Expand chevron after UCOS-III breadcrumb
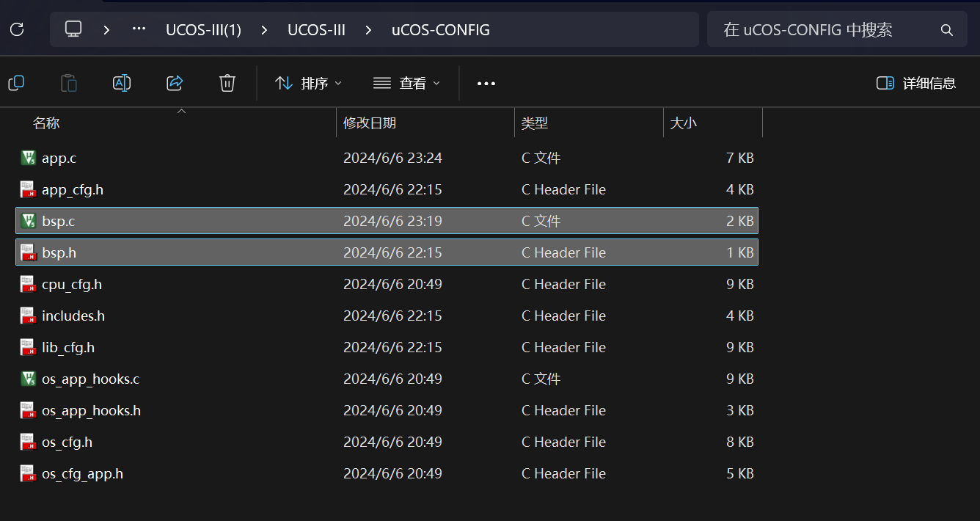This screenshot has width=980, height=521. (368, 30)
